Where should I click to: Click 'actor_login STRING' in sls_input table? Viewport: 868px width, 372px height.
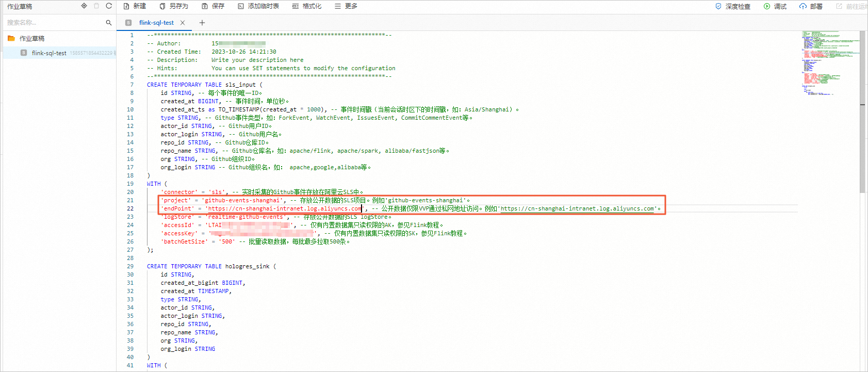(x=191, y=134)
